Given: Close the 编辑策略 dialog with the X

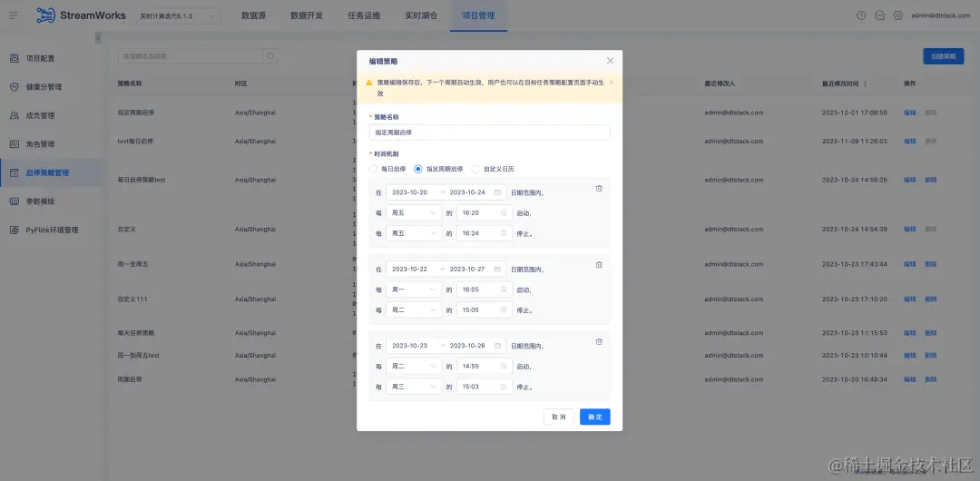Looking at the screenshot, I should tap(610, 61).
